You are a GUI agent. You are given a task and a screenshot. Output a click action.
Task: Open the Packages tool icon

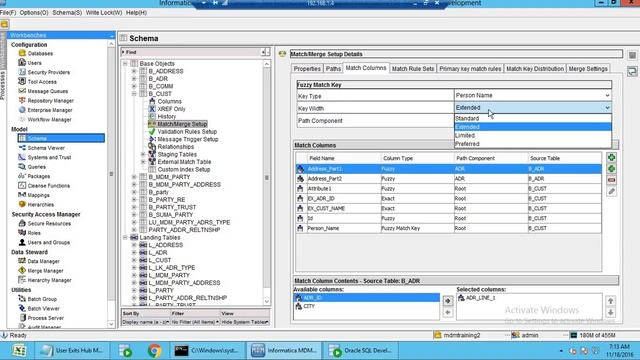coord(22,176)
